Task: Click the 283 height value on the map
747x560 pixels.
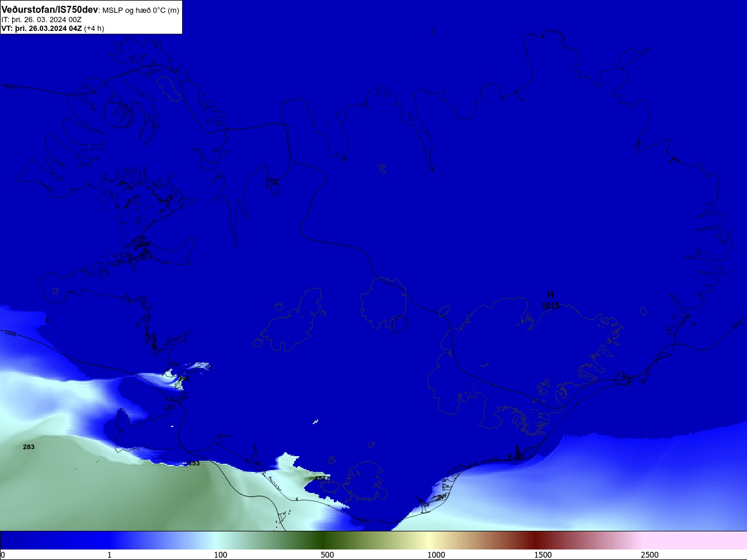Action: tap(29, 447)
